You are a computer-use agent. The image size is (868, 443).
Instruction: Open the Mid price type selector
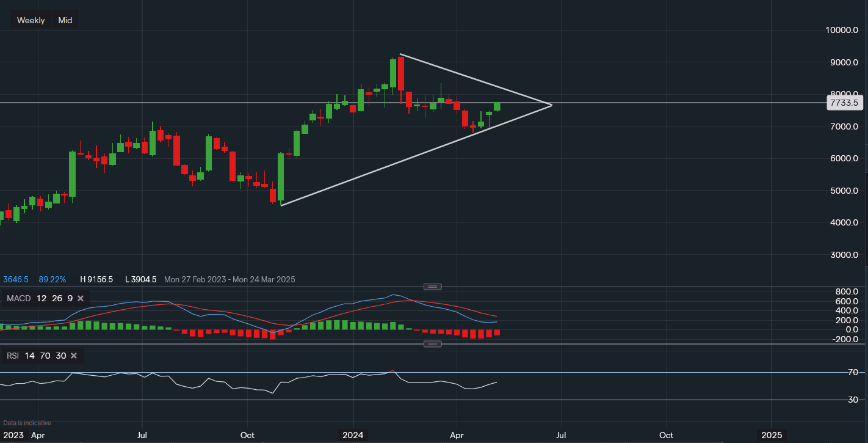point(65,20)
